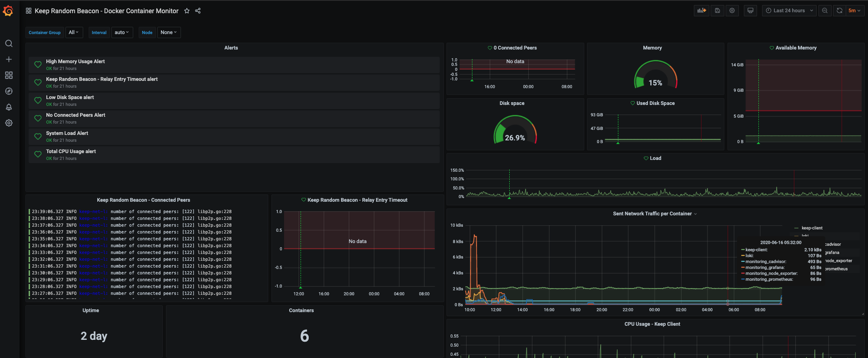Open the High Memory Usage Alert entry
The height and width of the screenshot is (358, 868).
click(x=234, y=65)
